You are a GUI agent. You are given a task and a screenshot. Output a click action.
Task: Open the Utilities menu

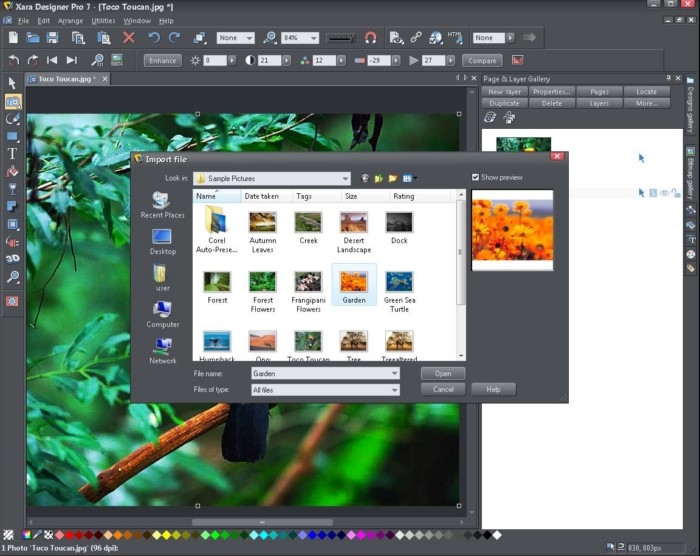(103, 21)
